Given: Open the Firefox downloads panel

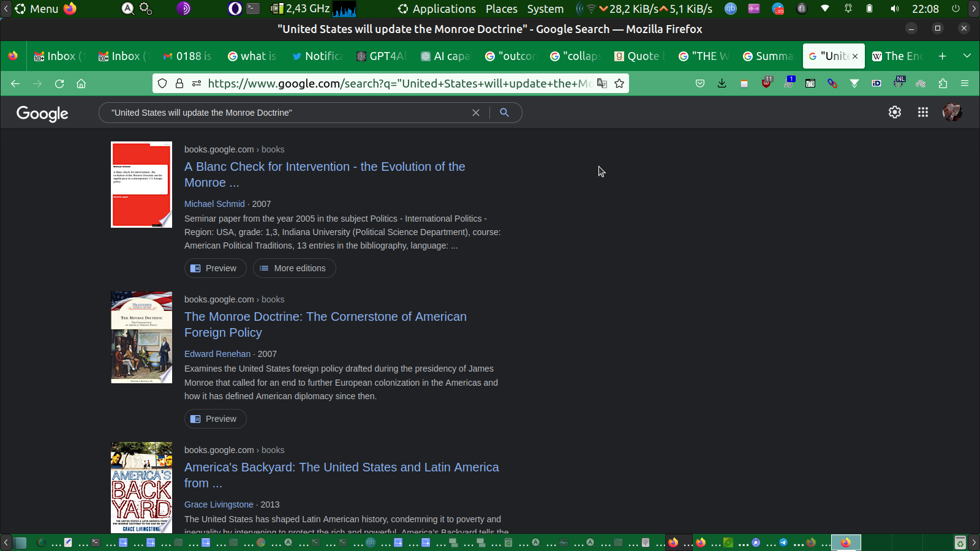Looking at the screenshot, I should click(722, 83).
